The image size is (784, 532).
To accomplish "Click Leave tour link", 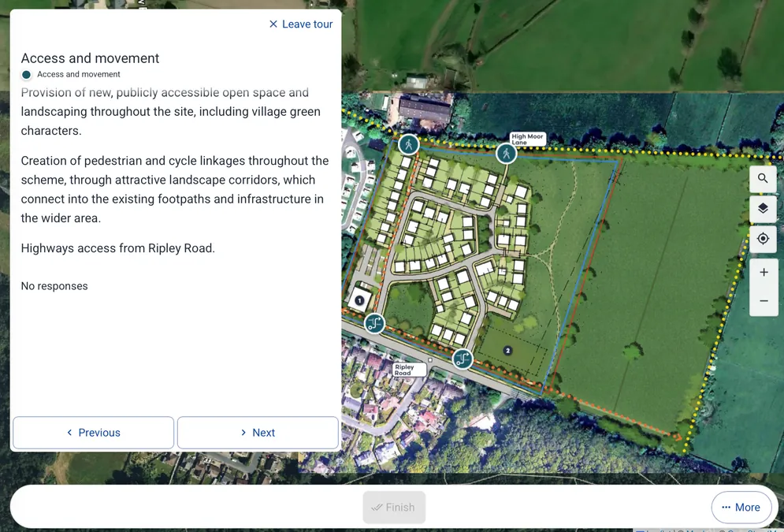I will [300, 24].
